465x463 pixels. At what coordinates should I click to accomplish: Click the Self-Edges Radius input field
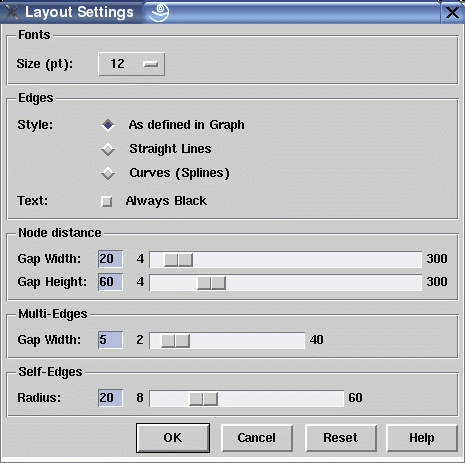tap(110, 398)
